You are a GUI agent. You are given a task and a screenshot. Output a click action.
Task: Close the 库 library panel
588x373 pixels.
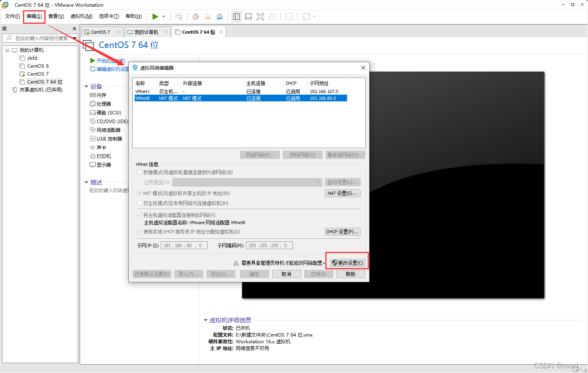74,29
